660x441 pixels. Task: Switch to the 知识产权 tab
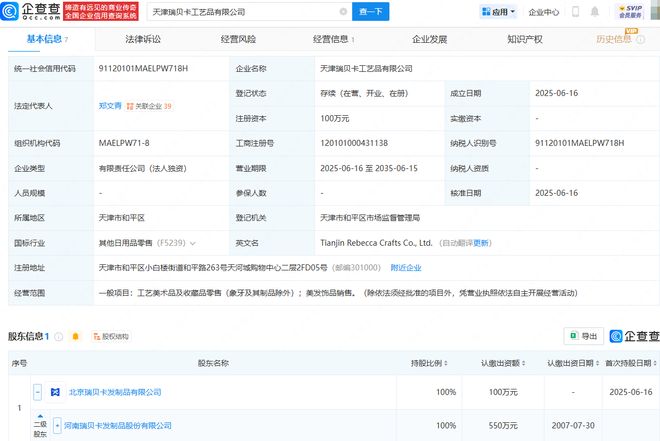[525, 39]
